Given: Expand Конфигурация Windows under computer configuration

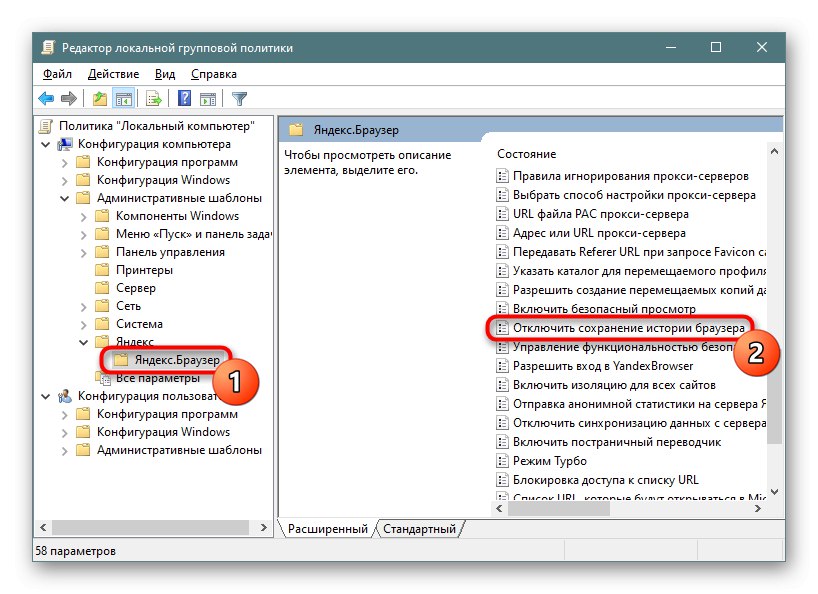Looking at the screenshot, I should click(x=65, y=180).
